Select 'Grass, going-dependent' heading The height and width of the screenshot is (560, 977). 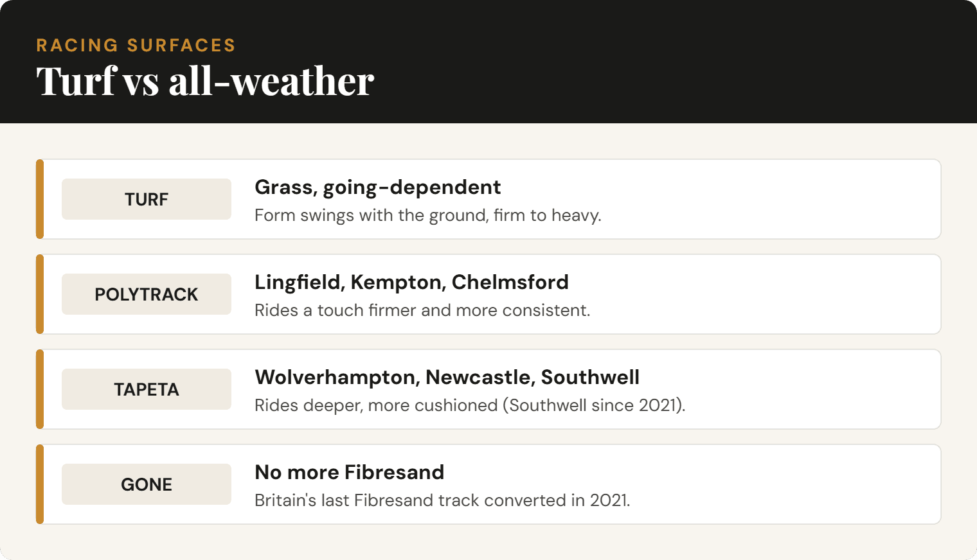(377, 187)
